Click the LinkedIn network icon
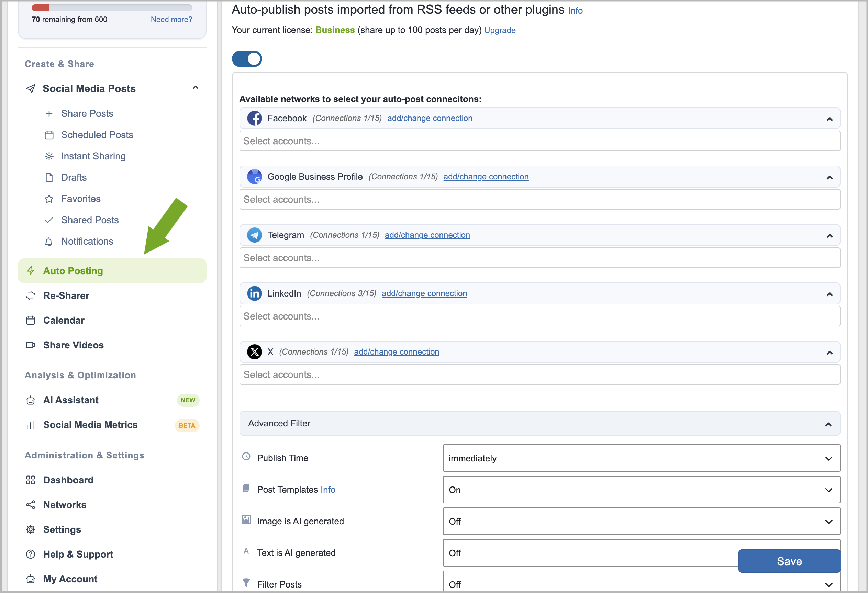 pyautogui.click(x=254, y=293)
